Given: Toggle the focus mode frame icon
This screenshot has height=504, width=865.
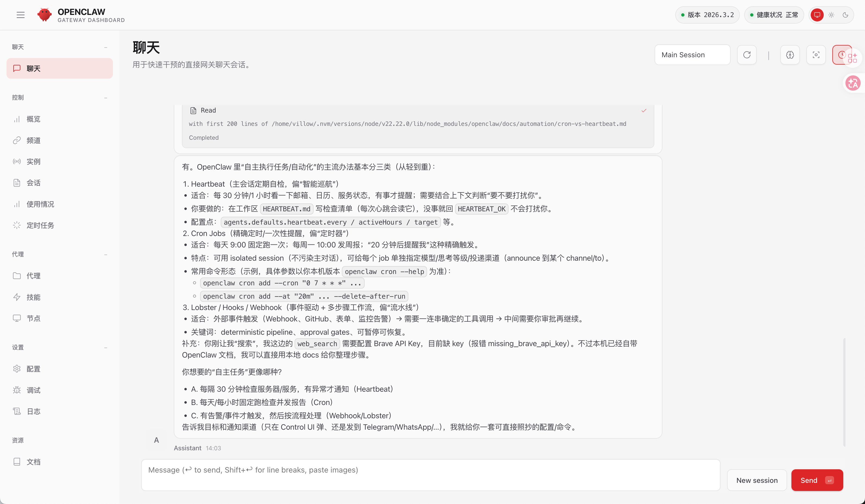Looking at the screenshot, I should pos(816,55).
